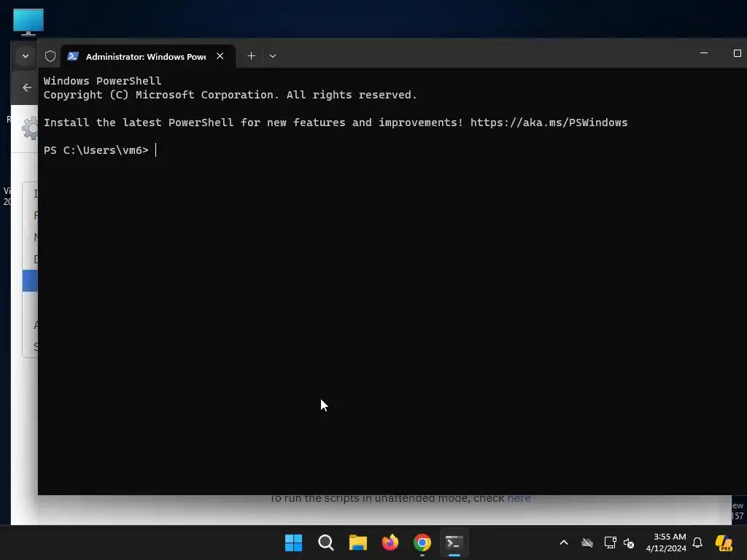747x560 pixels.
Task: Open the Windows Start menu
Action: [293, 542]
